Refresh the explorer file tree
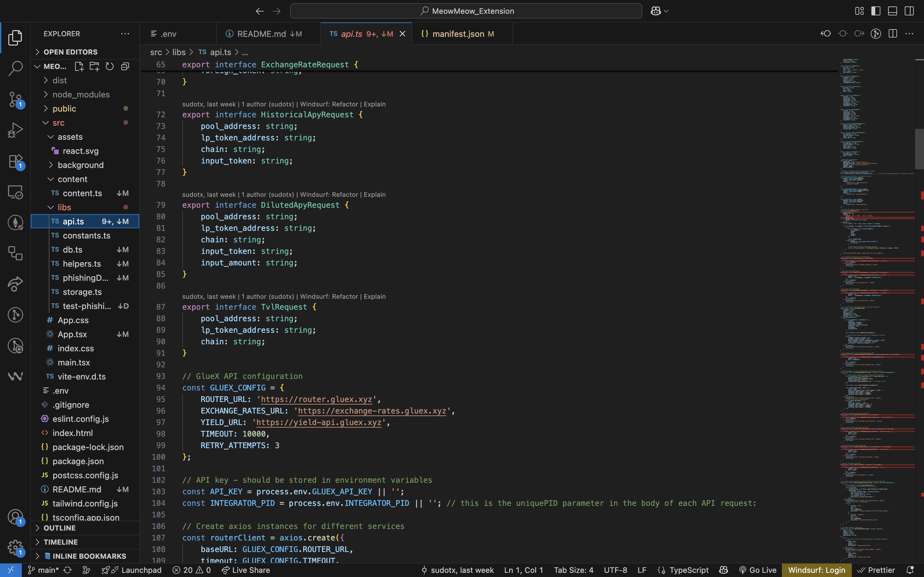The height and width of the screenshot is (577, 924). pos(110,66)
